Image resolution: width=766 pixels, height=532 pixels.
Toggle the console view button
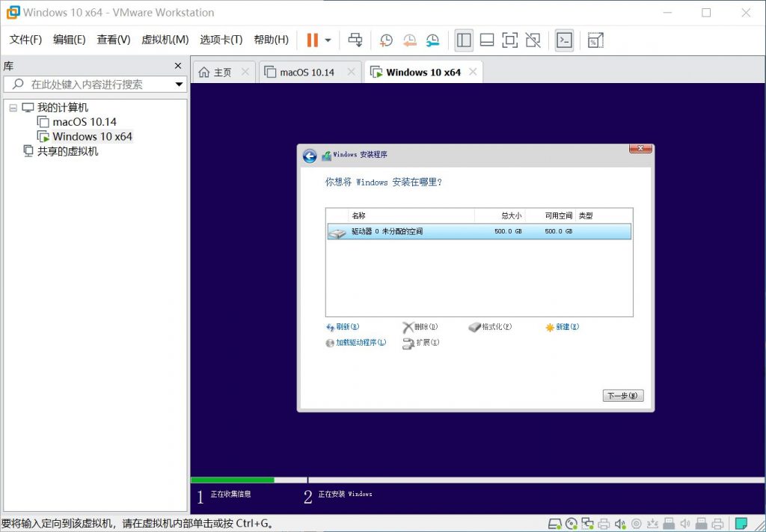coord(564,40)
